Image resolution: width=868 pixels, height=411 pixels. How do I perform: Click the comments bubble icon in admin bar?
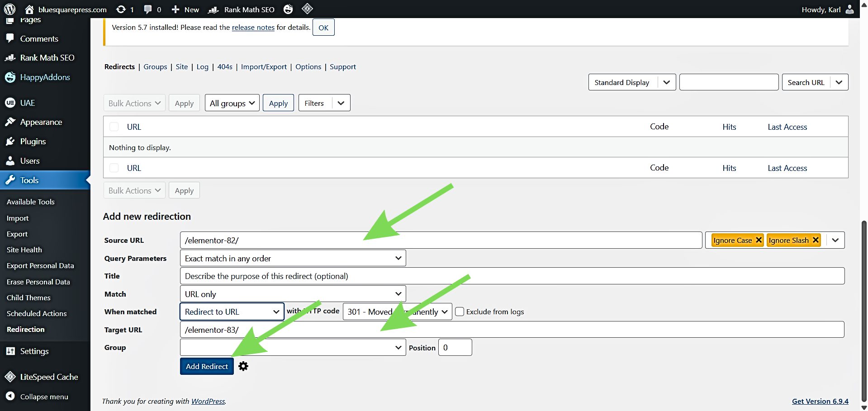coord(148,9)
